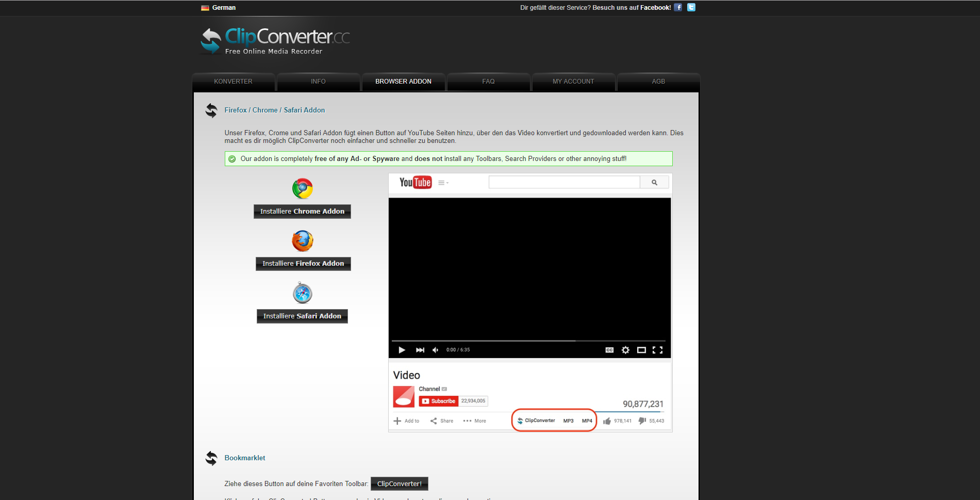Open the AGB tab

pos(658,82)
